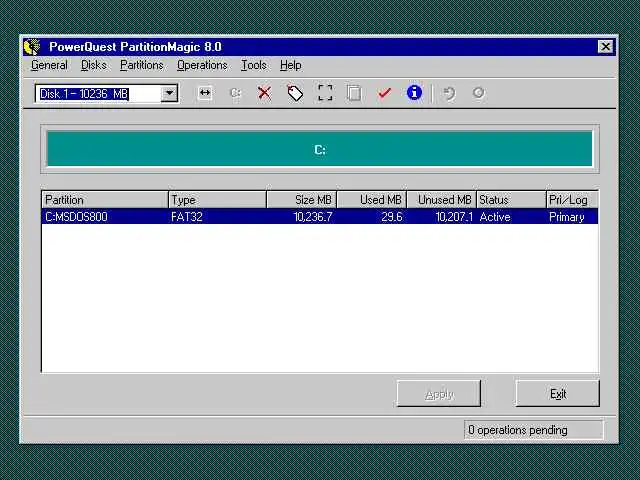This screenshot has width=640, height=480.
Task: Click the Pri/Log column header
Action: click(x=572, y=200)
